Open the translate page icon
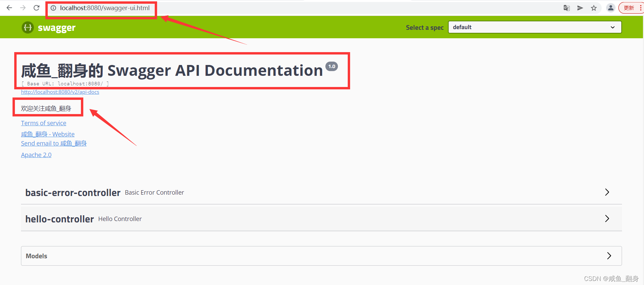The height and width of the screenshot is (285, 644). click(567, 8)
